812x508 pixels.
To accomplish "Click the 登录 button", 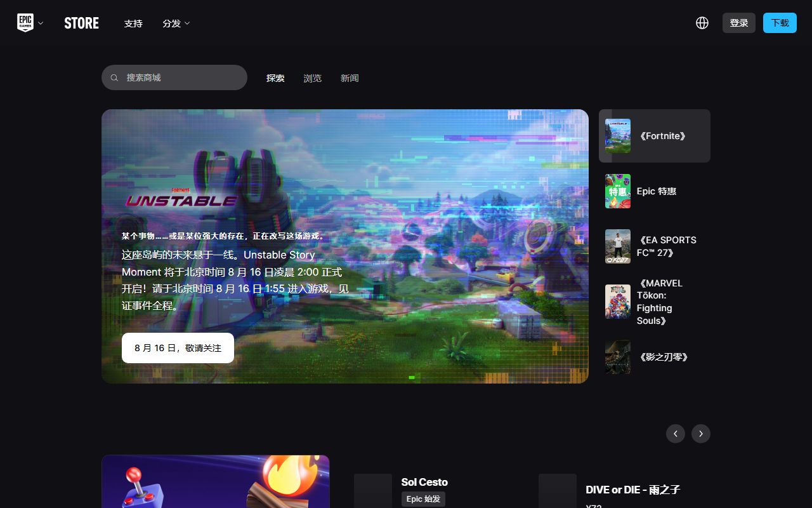I will click(x=739, y=23).
